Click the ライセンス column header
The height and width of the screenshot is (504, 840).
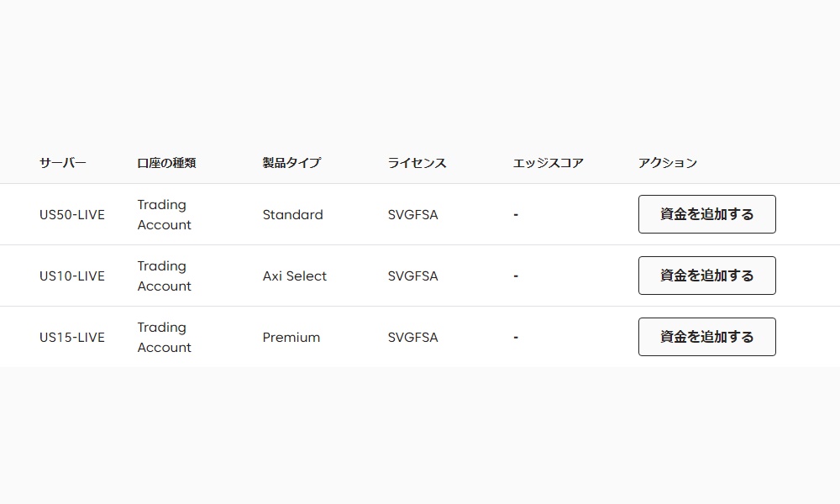tap(417, 163)
